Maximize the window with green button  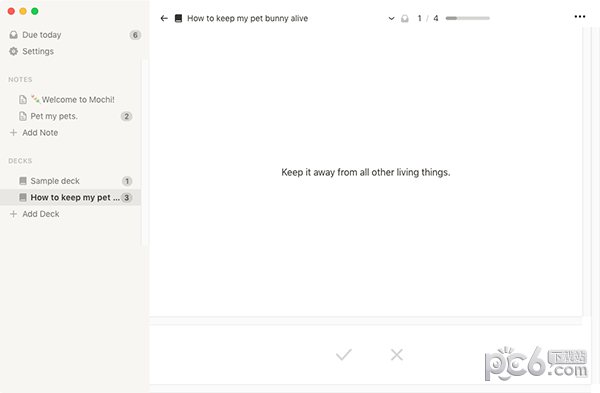click(x=35, y=11)
